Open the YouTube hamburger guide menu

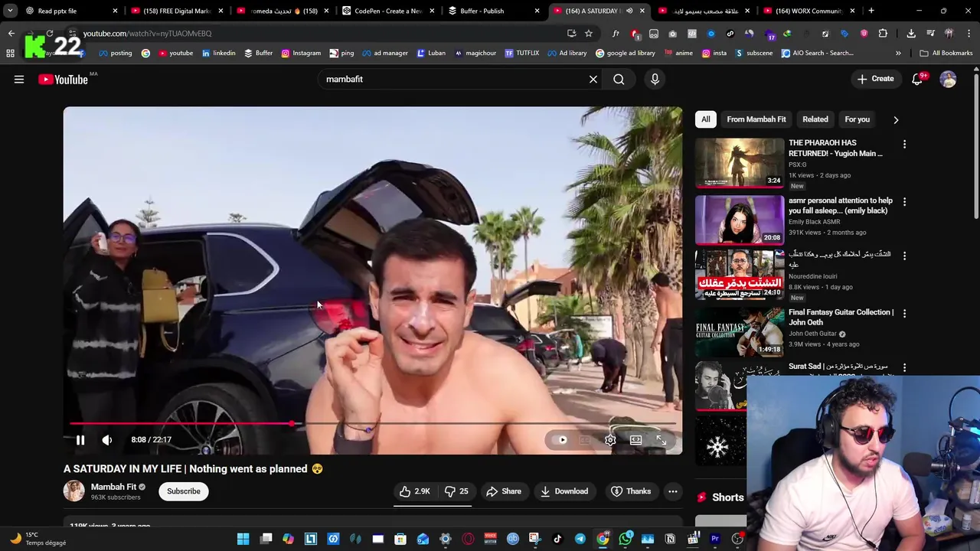pos(19,79)
